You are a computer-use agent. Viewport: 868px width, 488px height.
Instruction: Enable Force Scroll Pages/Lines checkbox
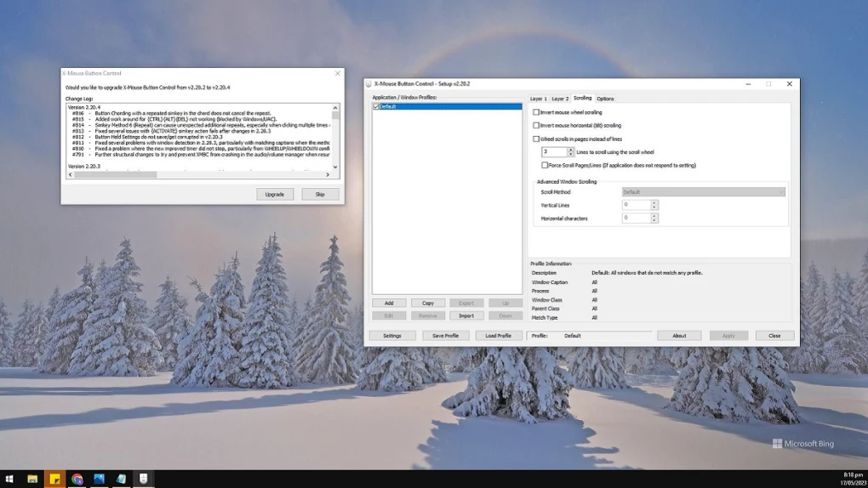pyautogui.click(x=545, y=165)
